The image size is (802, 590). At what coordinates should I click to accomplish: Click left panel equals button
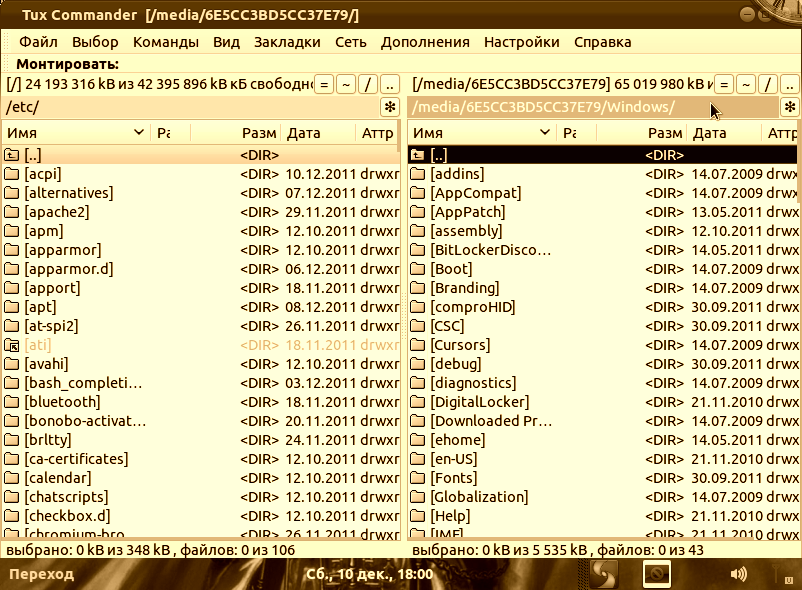[324, 84]
